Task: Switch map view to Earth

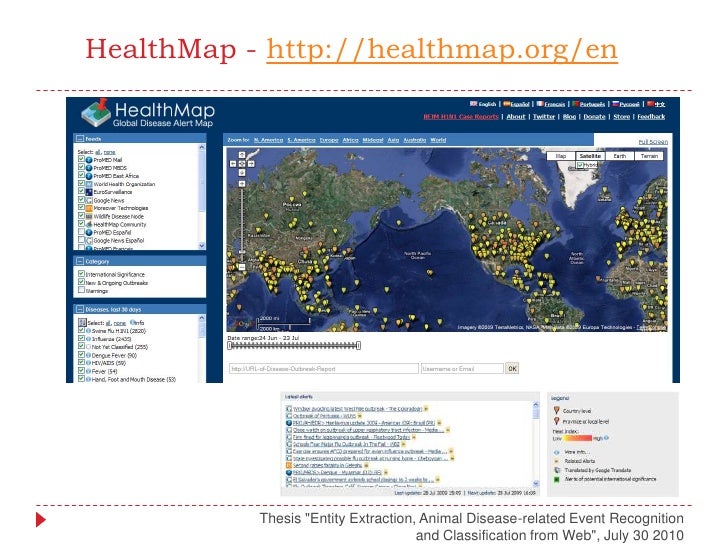Action: [620, 156]
